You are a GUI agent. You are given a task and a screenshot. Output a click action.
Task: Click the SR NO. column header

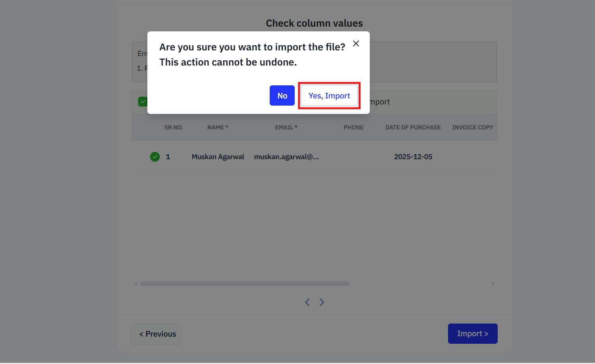[174, 127]
